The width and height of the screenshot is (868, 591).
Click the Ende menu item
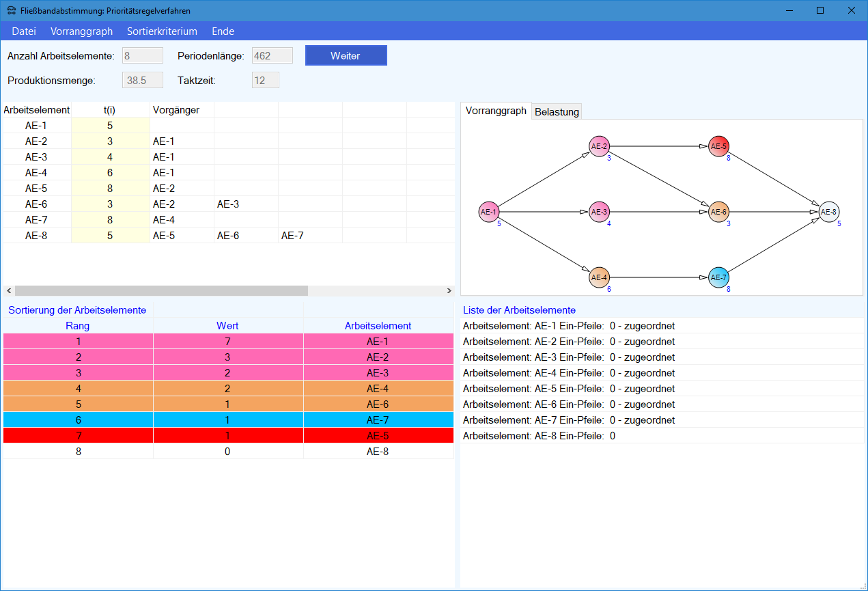223,31
